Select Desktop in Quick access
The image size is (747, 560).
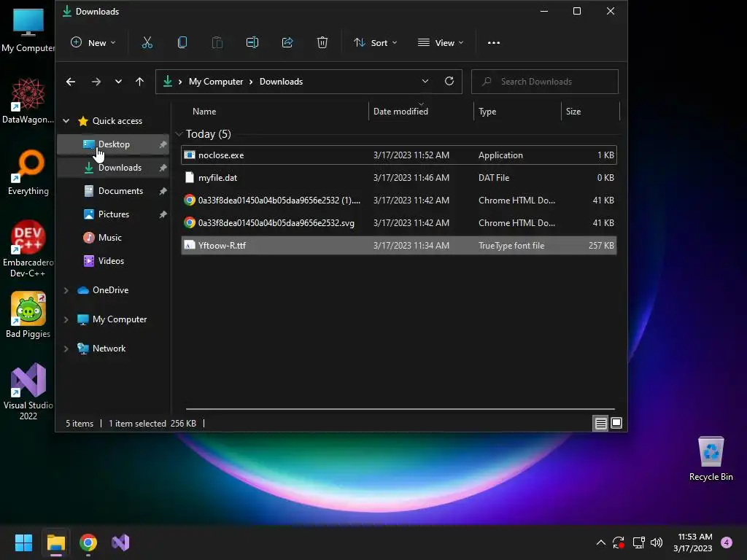coord(113,144)
